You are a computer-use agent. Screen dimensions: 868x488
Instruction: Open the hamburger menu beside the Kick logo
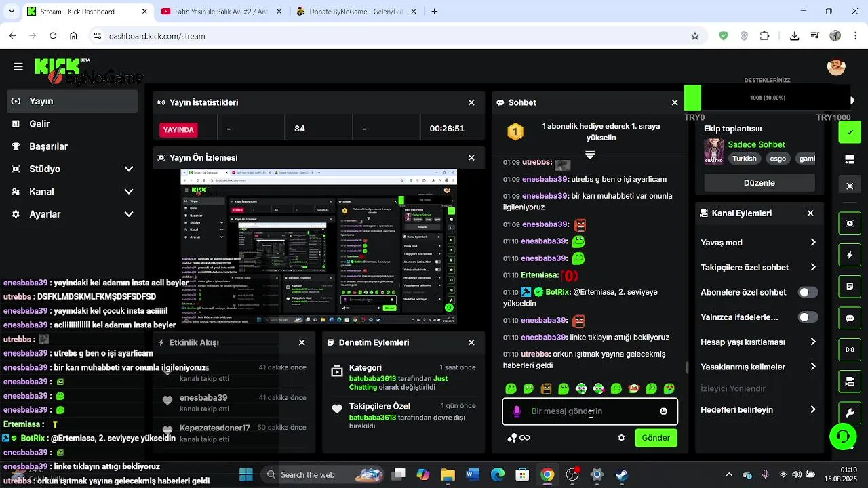[18, 66]
